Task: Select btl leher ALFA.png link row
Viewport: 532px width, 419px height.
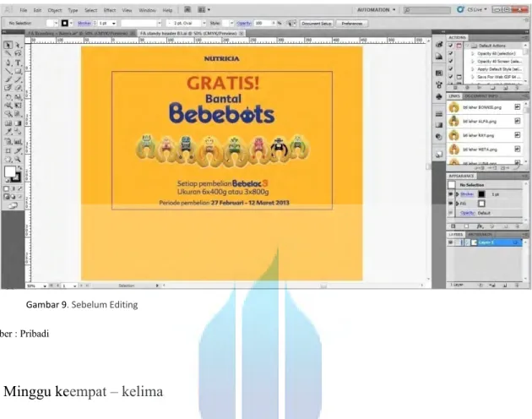Action: click(485, 121)
